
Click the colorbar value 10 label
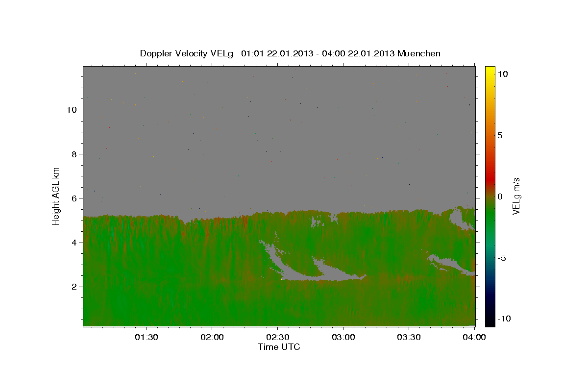click(502, 74)
